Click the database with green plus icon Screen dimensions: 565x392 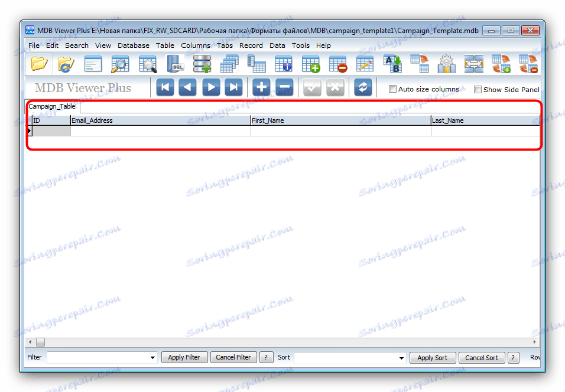click(x=202, y=64)
